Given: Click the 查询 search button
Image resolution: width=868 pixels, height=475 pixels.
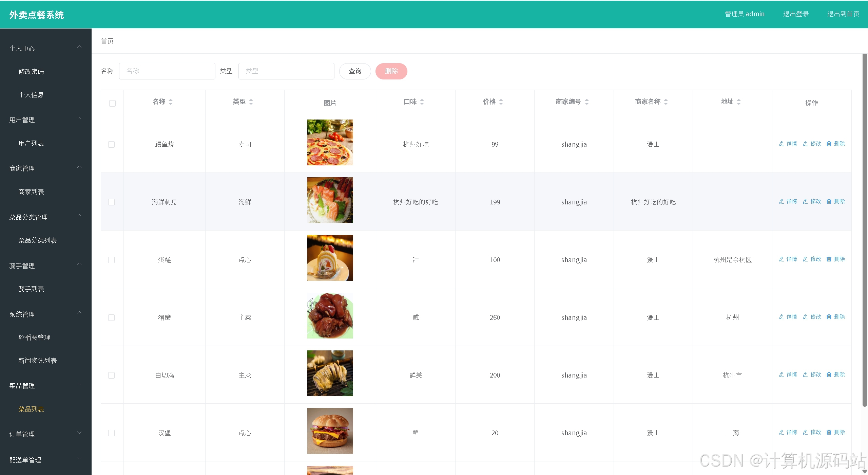Looking at the screenshot, I should tap(355, 71).
